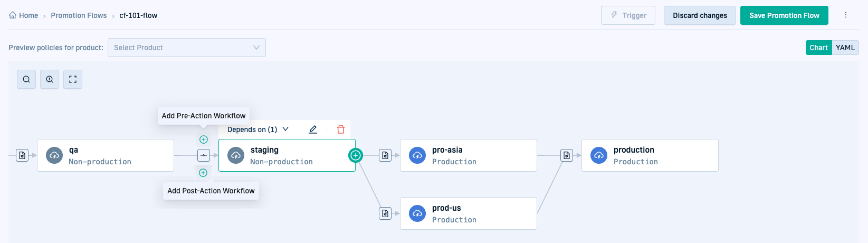Switch to the Chart view
The height and width of the screenshot is (243, 868).
[818, 48]
